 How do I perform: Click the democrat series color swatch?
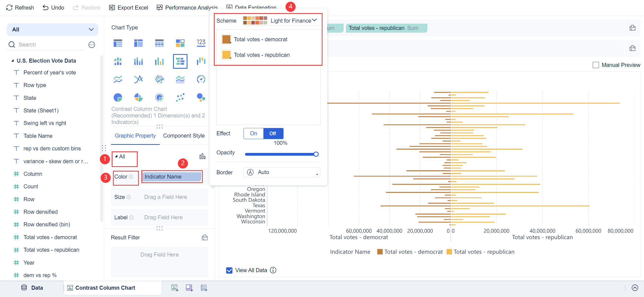pyautogui.click(x=226, y=39)
